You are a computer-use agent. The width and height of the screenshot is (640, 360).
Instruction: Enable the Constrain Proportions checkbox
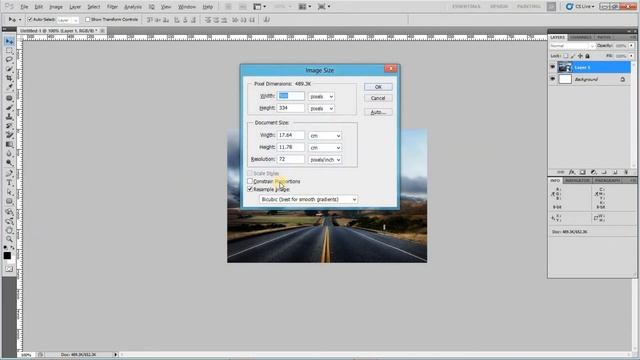(x=250, y=181)
